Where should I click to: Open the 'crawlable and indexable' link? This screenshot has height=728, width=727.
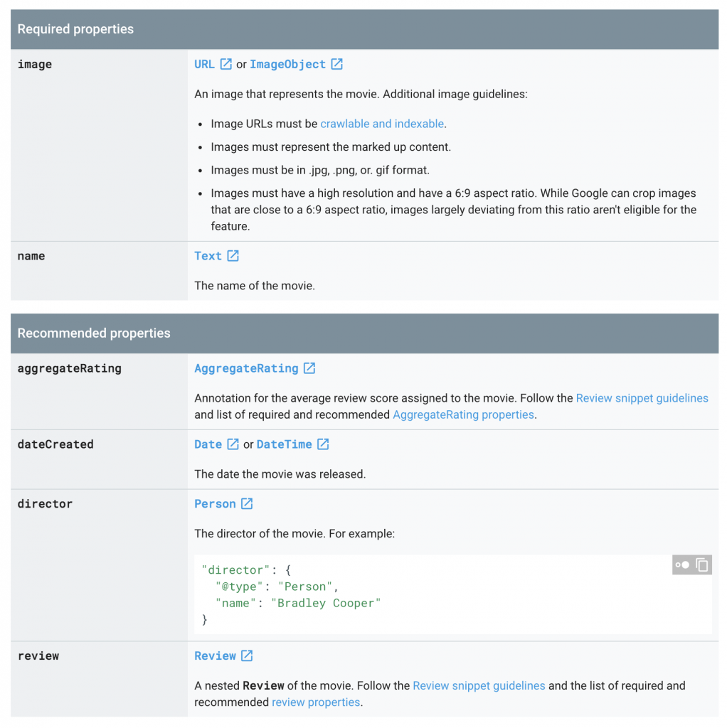382,124
